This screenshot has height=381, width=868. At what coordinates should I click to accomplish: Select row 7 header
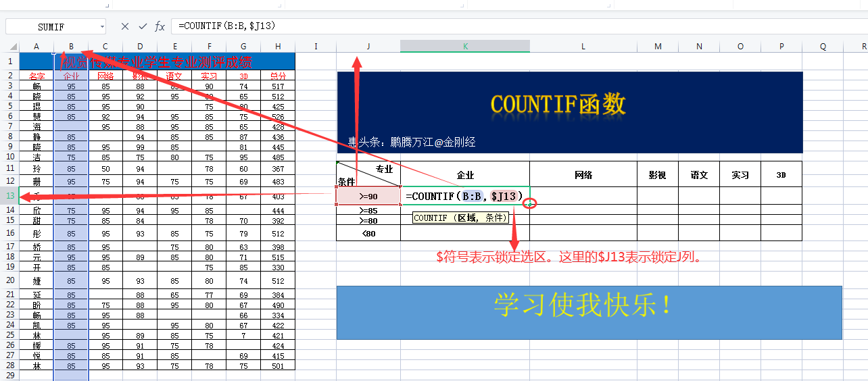click(9, 126)
